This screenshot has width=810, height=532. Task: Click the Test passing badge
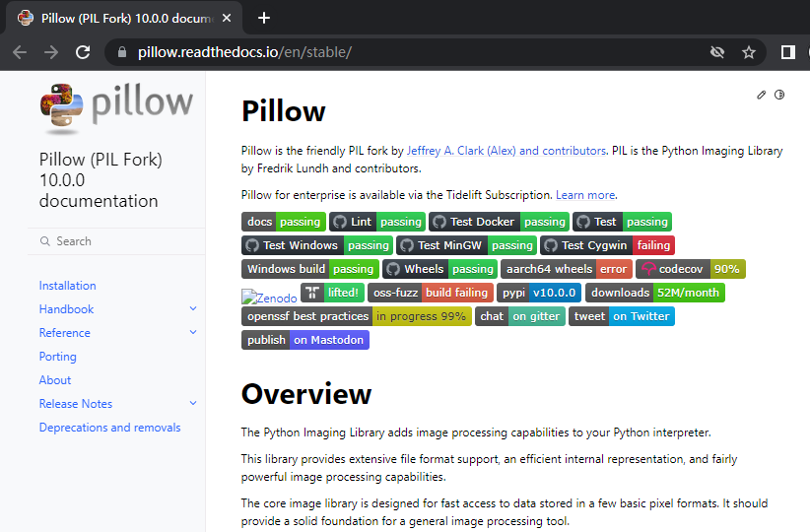622,222
